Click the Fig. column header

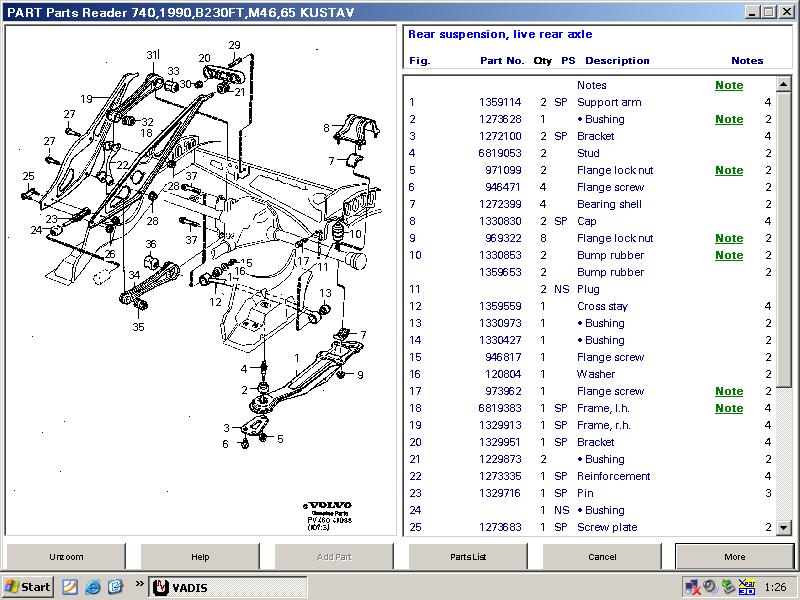coord(419,61)
